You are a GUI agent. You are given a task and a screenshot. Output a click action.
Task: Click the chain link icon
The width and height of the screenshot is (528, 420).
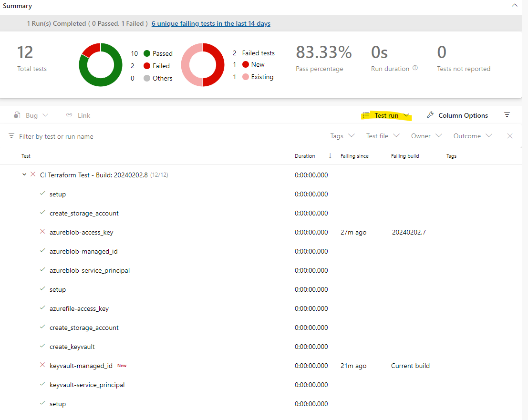click(69, 115)
